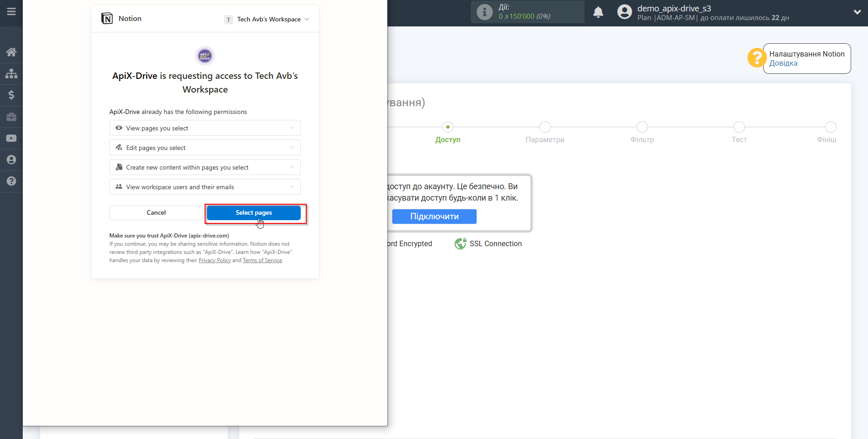Open the billing dollar sidebar icon
The height and width of the screenshot is (439, 868).
coord(11,95)
